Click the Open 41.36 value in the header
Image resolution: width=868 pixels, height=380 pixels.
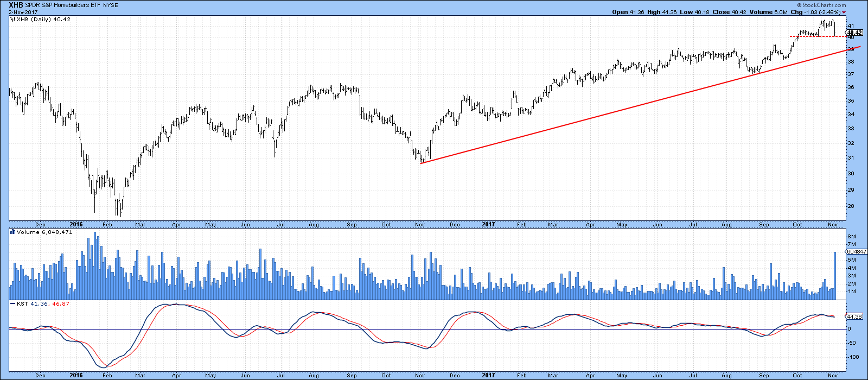[x=628, y=12]
